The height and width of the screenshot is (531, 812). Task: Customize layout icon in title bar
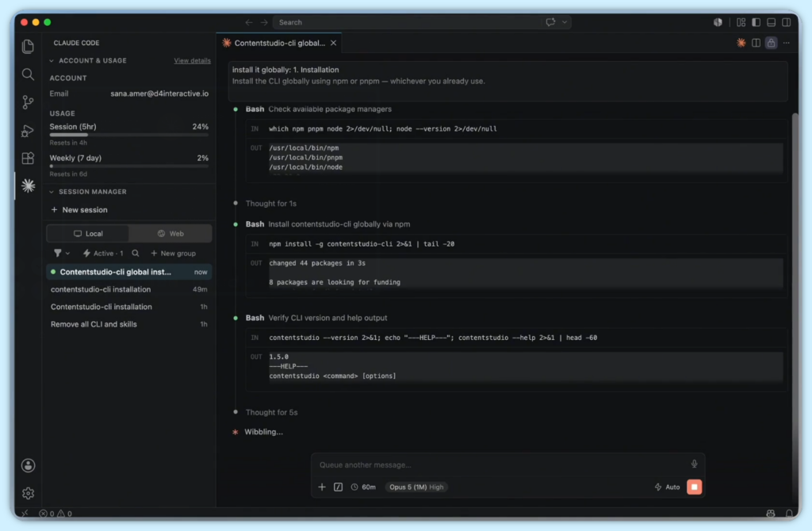click(741, 22)
